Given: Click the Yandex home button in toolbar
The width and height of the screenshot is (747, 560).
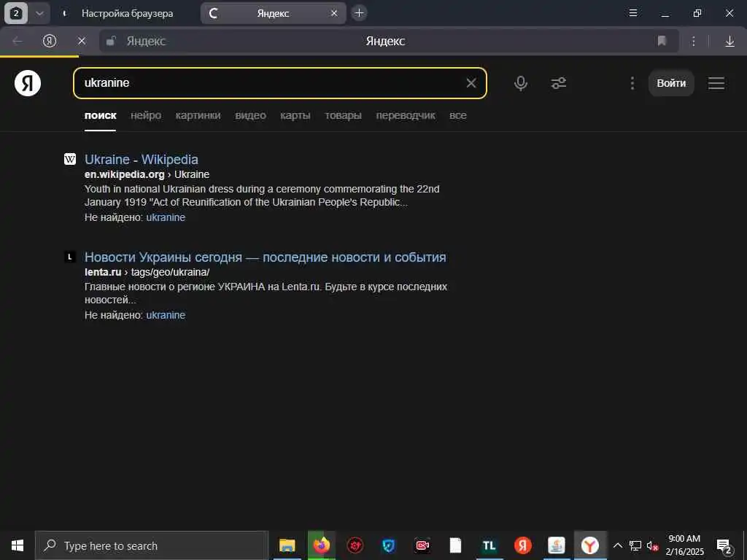Looking at the screenshot, I should tap(50, 41).
